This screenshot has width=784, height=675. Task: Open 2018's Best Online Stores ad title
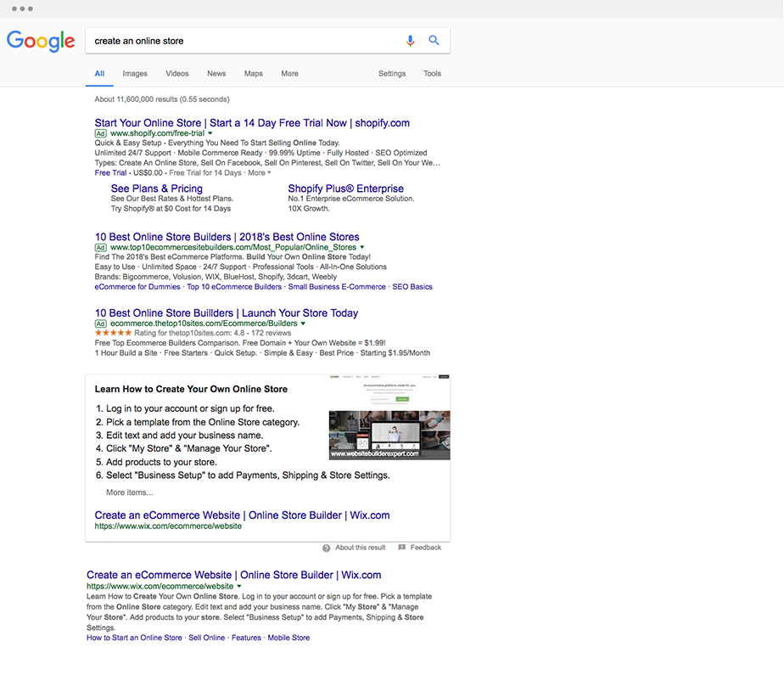pos(227,237)
